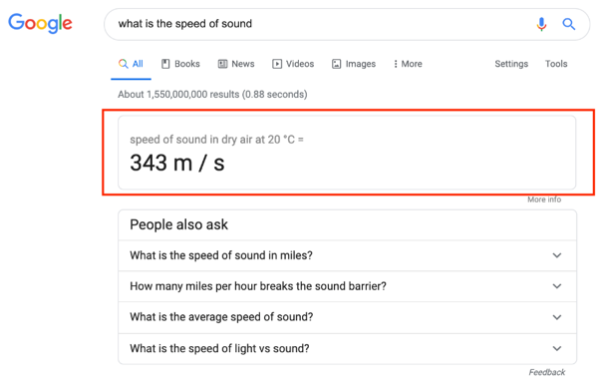The height and width of the screenshot is (384, 600).
Task: Click the blue magnifying glass search icon
Action: (569, 24)
